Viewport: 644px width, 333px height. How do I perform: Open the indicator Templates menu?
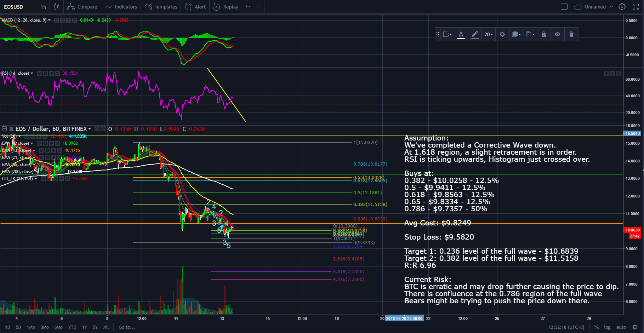pos(161,7)
